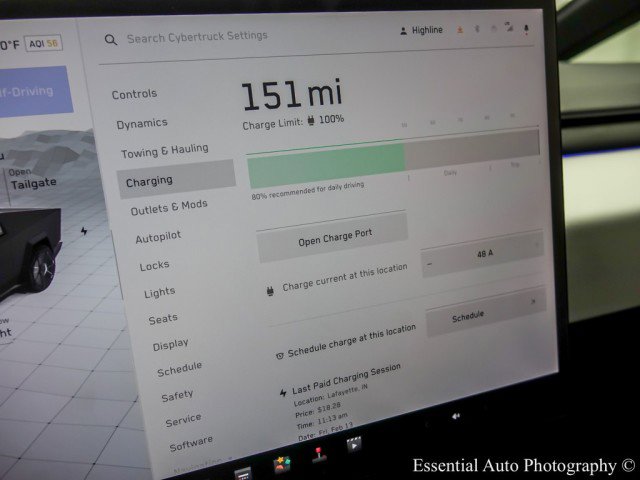Go to Seats settings

(163, 319)
